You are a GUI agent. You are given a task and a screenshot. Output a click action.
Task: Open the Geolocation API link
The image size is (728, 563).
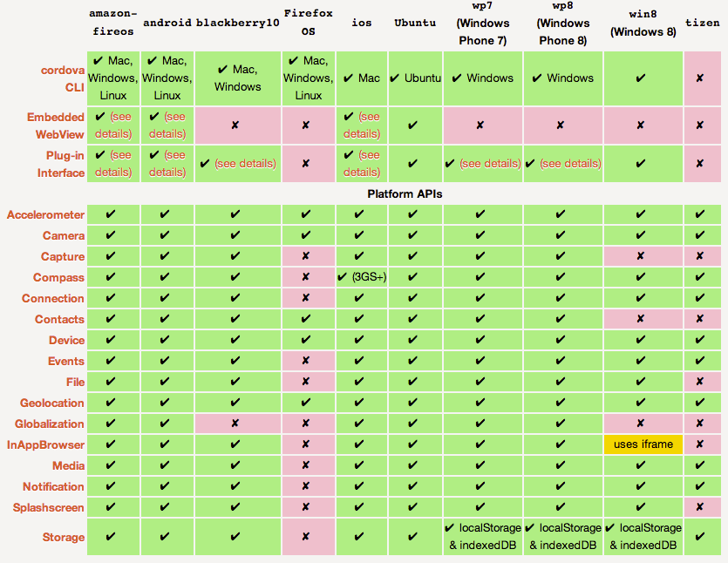coord(52,403)
